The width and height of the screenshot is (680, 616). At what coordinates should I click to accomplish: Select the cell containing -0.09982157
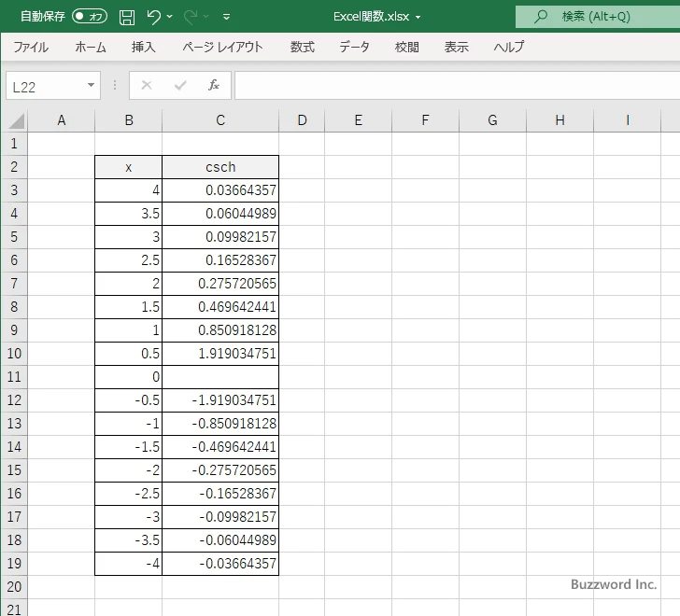pyautogui.click(x=220, y=517)
